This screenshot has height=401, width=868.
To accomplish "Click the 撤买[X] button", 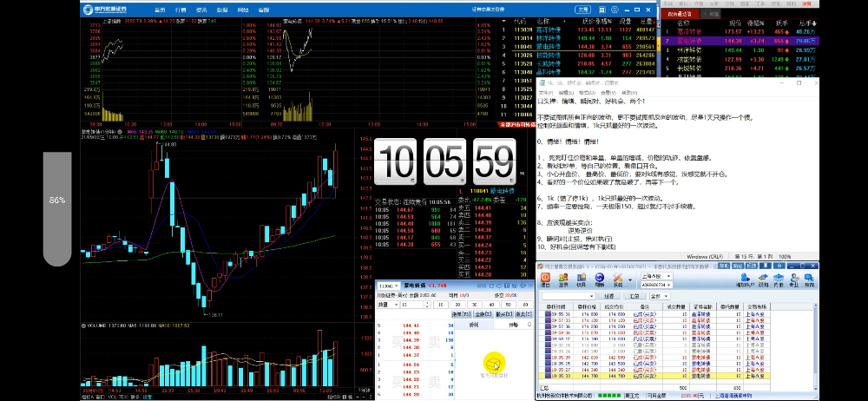I will (x=504, y=314).
